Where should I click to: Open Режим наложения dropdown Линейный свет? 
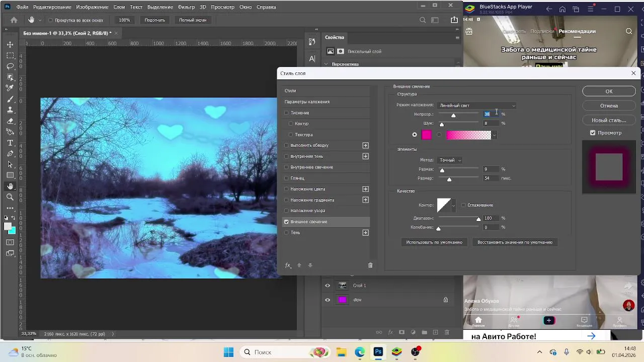(477, 106)
